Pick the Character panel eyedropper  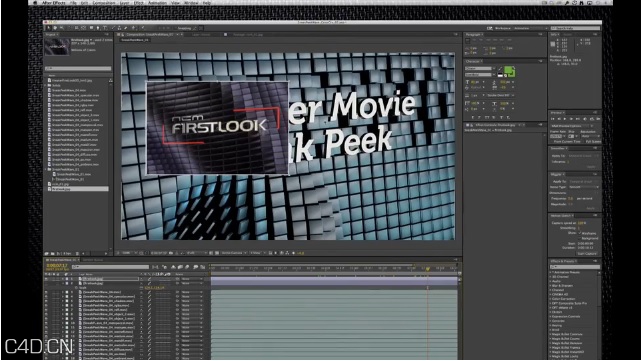click(x=500, y=68)
